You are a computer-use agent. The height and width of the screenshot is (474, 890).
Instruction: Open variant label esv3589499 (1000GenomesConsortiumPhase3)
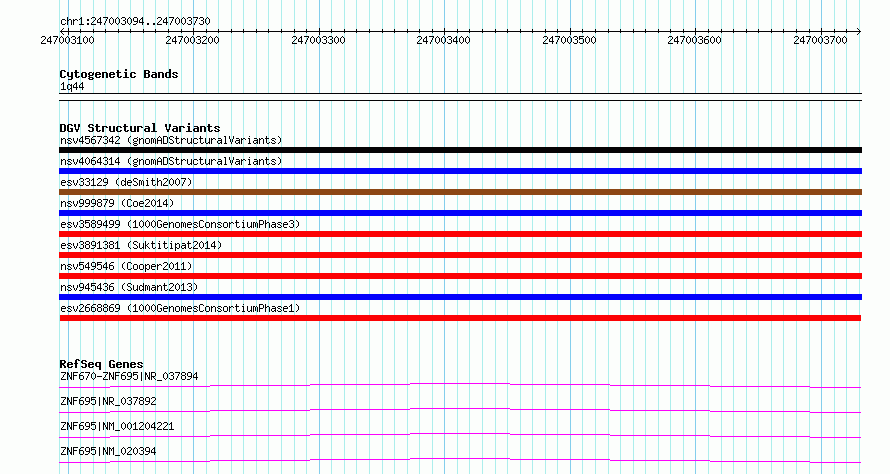(180, 224)
